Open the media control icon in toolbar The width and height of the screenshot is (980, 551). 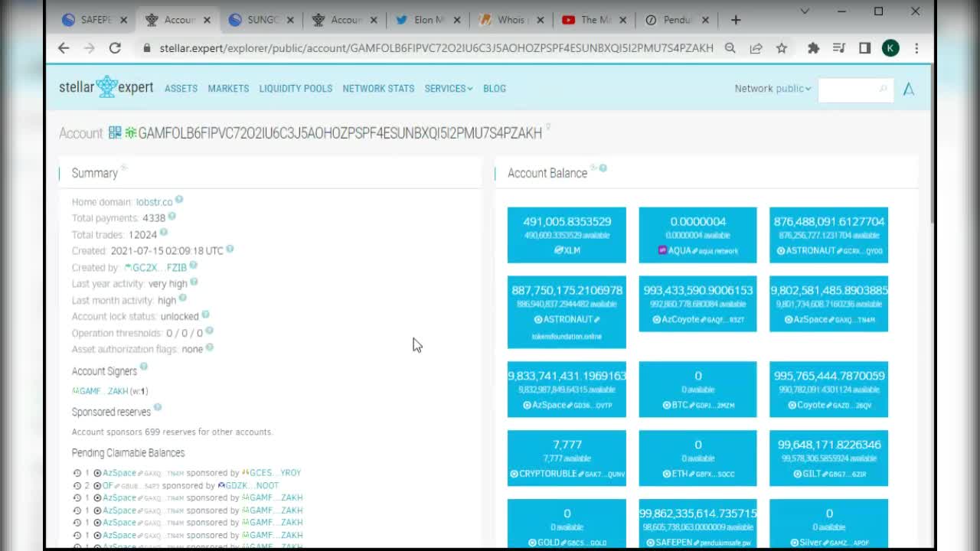click(x=839, y=47)
